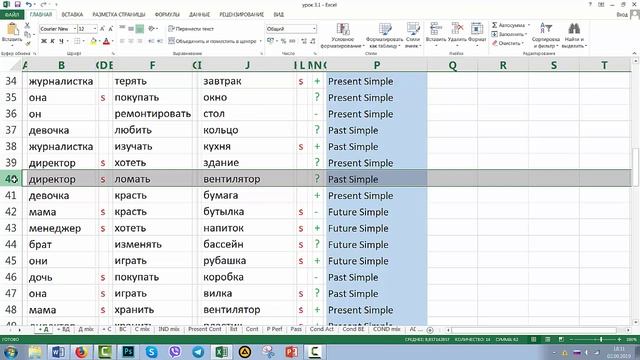Click the Find and Select binoculars icon
The height and width of the screenshot is (360, 640).
(574, 29)
